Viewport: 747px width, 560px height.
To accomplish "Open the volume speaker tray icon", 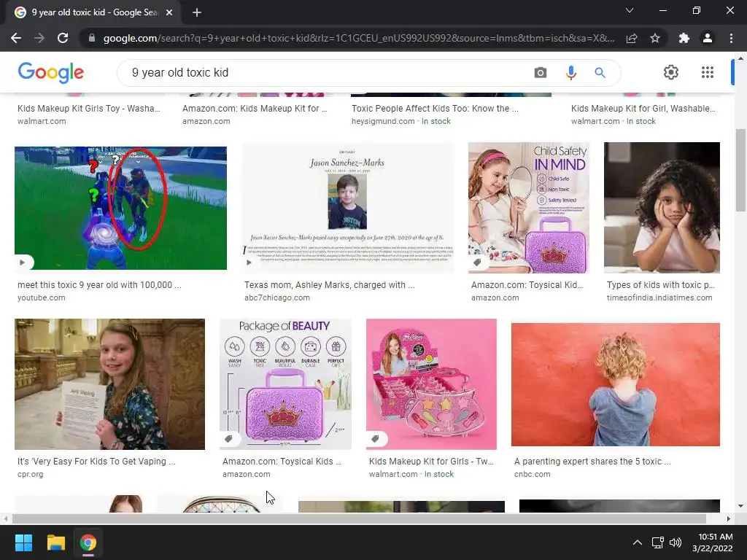I will 676,542.
